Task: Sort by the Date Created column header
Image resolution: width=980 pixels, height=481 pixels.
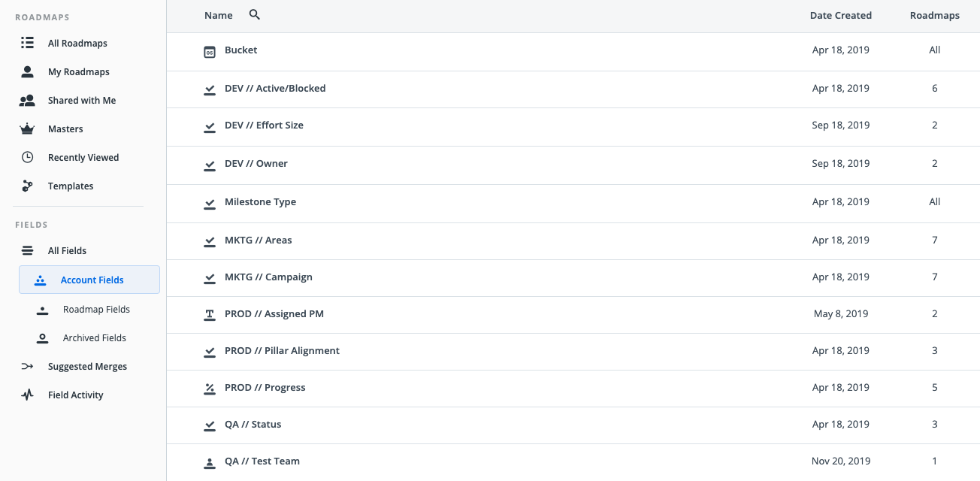Action: 841,15
